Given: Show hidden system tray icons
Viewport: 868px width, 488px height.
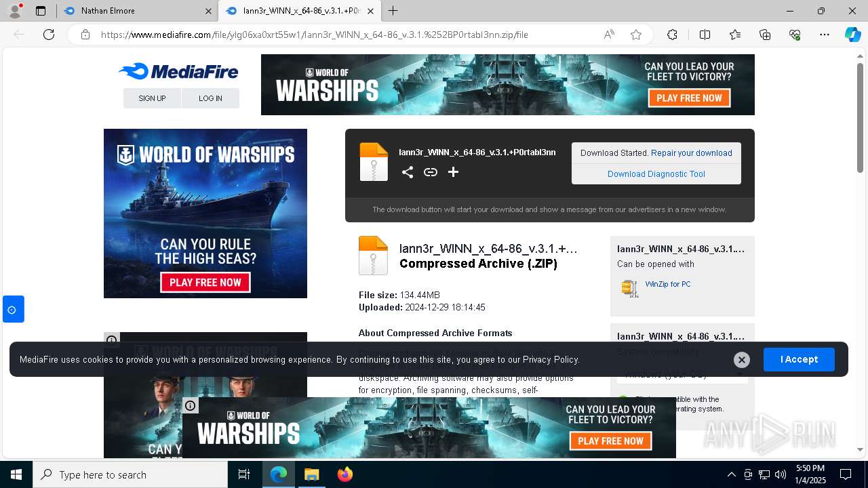Looking at the screenshot, I should [x=731, y=474].
